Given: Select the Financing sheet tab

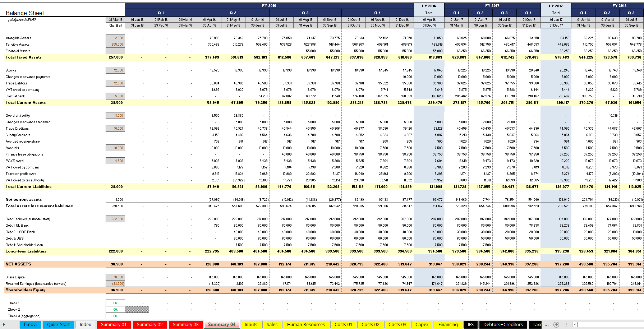Looking at the screenshot, I should (448, 325).
